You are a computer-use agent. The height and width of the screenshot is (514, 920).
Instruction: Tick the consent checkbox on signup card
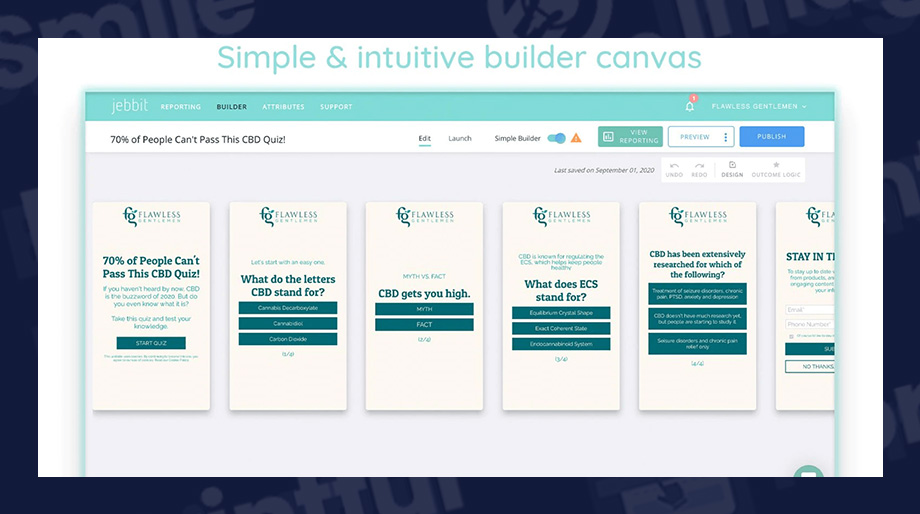point(792,336)
